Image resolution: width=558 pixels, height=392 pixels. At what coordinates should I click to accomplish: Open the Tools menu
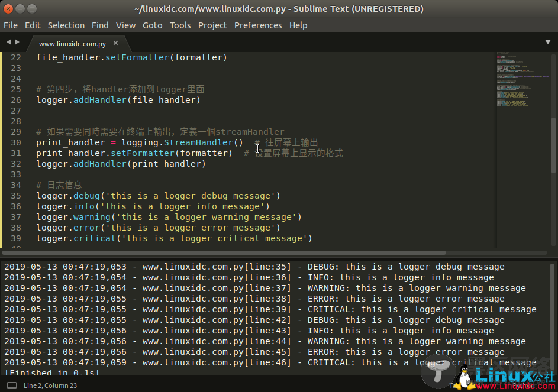(180, 25)
